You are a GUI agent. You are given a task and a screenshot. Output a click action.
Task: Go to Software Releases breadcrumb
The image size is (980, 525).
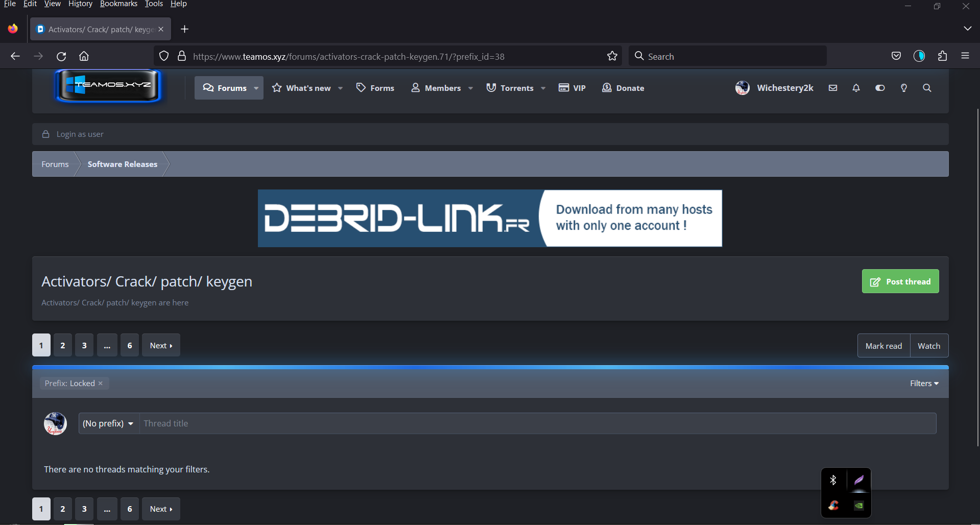click(123, 164)
